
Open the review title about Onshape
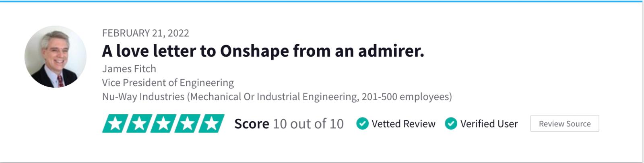[x=263, y=51]
